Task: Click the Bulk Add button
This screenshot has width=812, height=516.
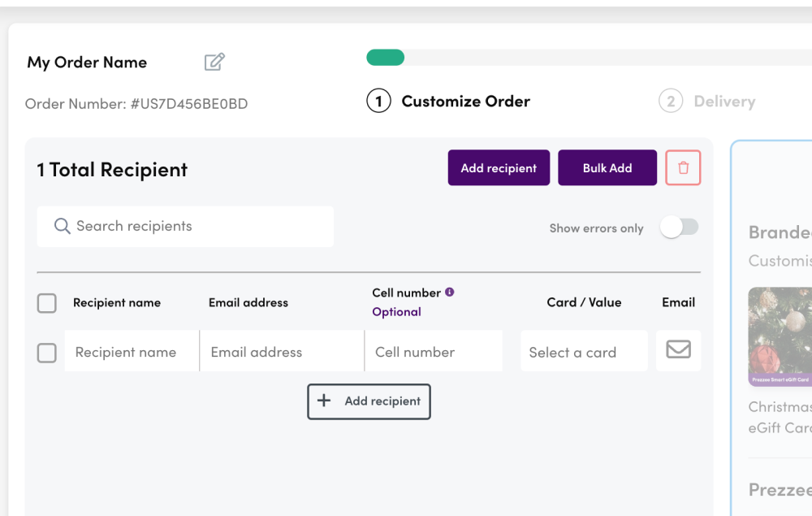Action: click(607, 167)
